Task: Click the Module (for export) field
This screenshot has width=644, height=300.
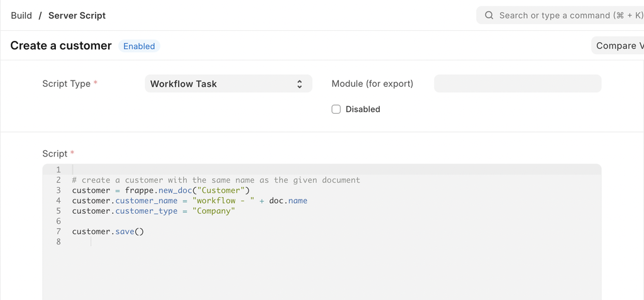Action: (518, 84)
